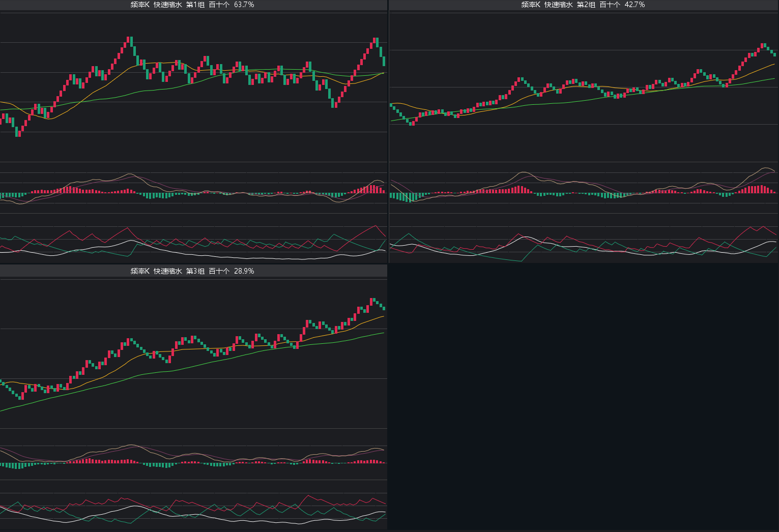Image resolution: width=779 pixels, height=532 pixels.
Task: Click the bottom oscillator lines panel of 第1组
Action: [x=193, y=238]
